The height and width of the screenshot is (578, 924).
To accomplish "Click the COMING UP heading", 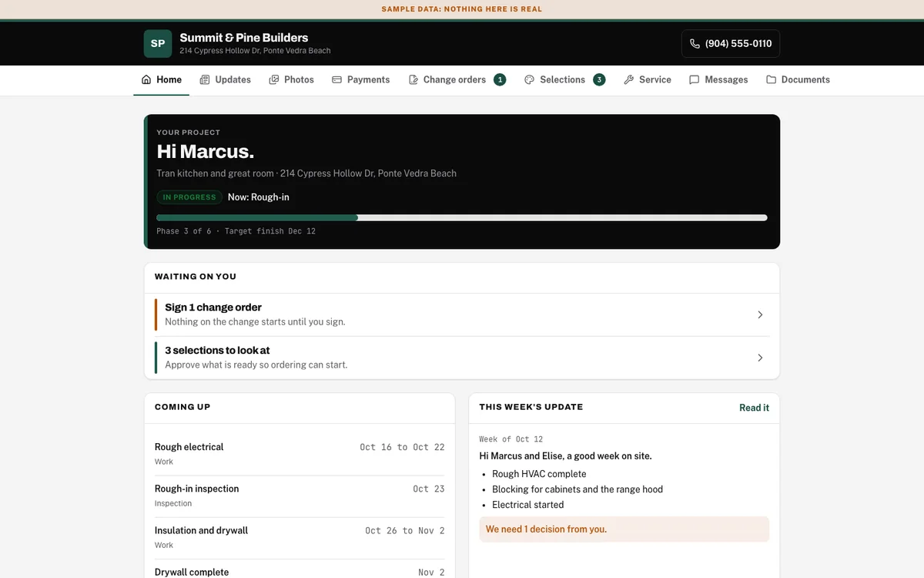I will click(182, 407).
